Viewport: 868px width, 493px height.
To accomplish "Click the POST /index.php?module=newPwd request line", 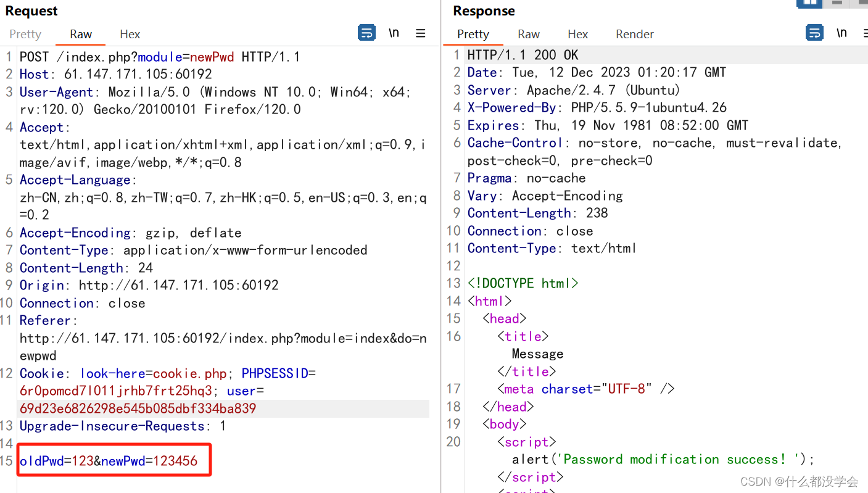I will (x=160, y=57).
